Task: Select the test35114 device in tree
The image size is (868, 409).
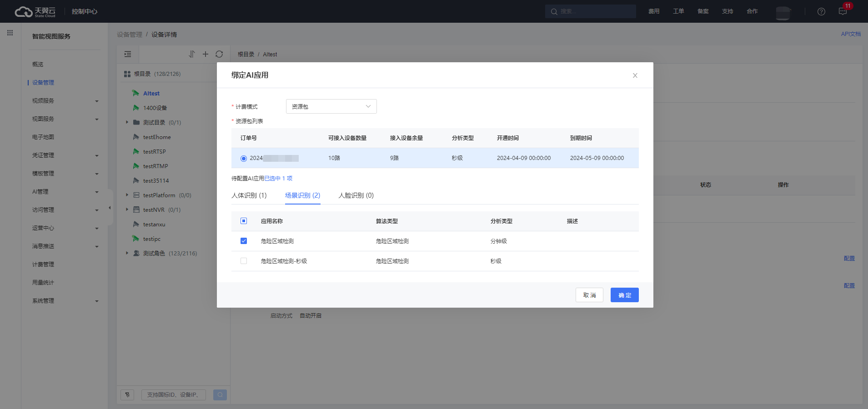Action: coord(156,181)
